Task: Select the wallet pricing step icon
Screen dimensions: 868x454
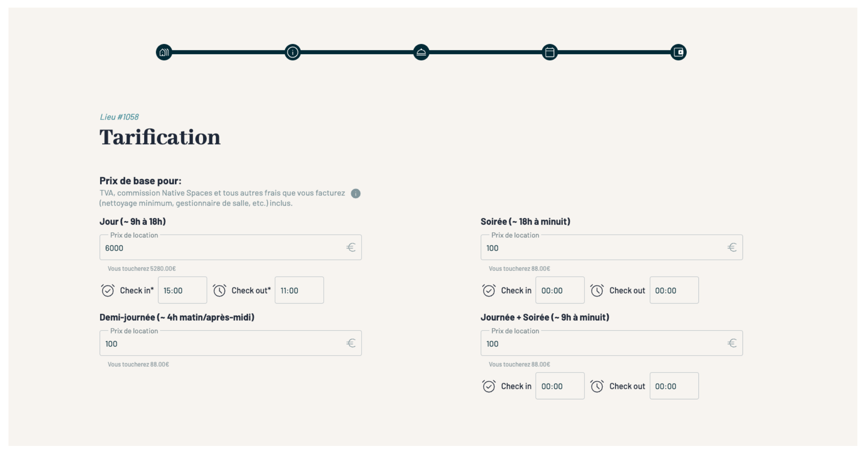Action: 678,53
